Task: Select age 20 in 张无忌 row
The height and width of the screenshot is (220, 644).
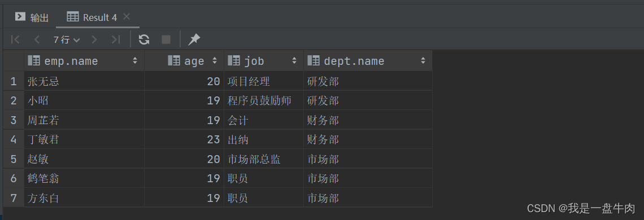Action: click(184, 81)
